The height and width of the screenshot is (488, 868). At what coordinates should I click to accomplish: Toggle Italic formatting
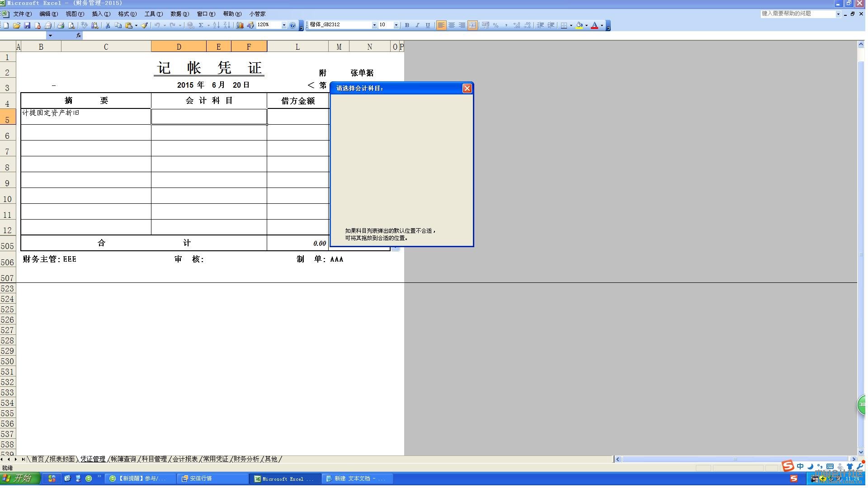[417, 25]
